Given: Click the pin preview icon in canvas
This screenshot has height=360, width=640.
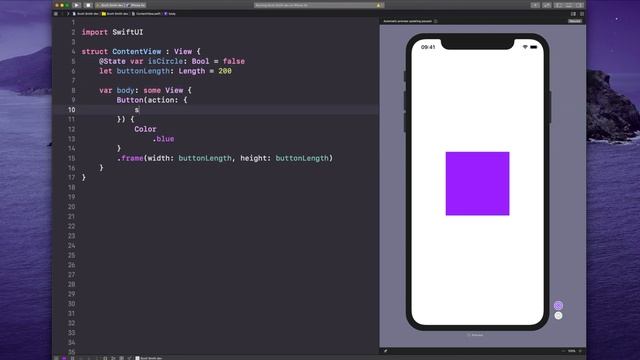Looking at the screenshot, I should pos(385,350).
